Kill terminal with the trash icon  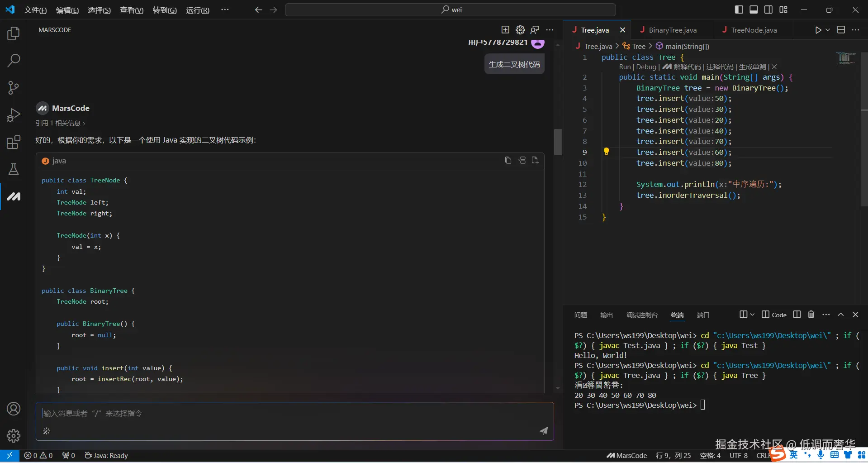tap(811, 315)
